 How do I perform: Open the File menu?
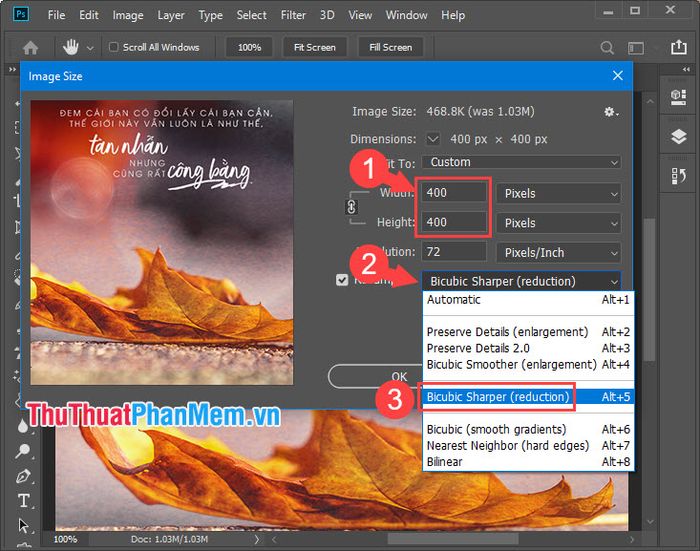(56, 15)
